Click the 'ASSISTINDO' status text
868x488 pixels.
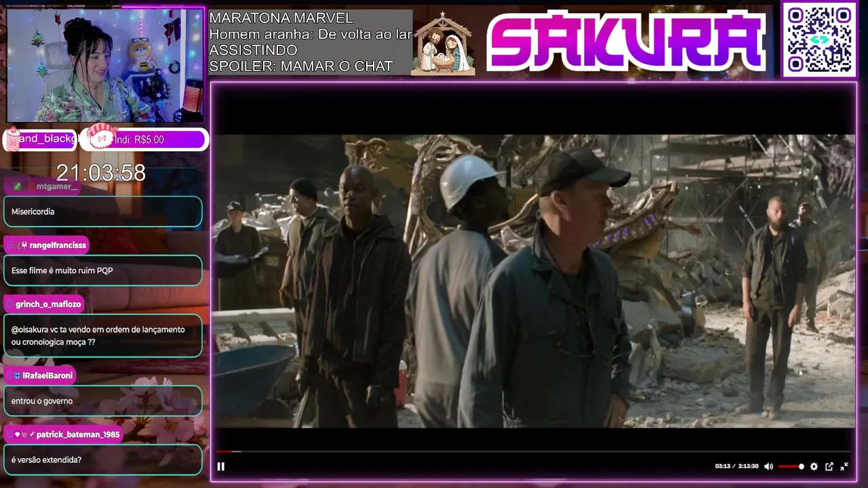point(253,50)
